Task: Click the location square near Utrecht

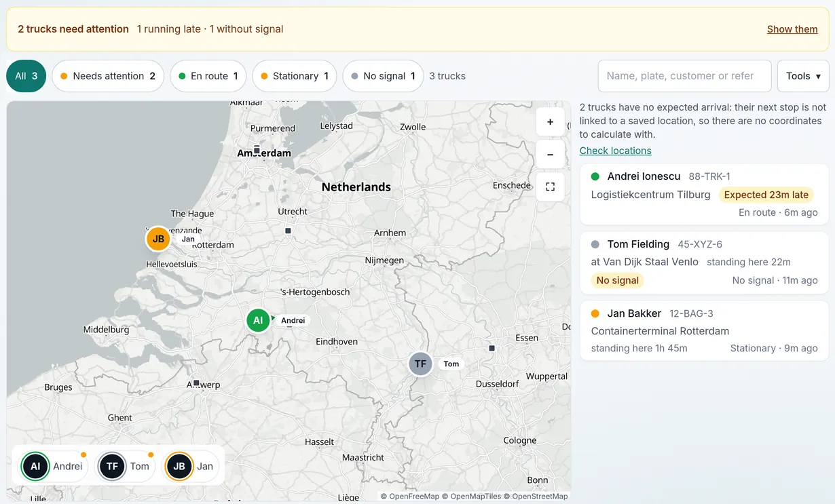Action: [x=288, y=231]
